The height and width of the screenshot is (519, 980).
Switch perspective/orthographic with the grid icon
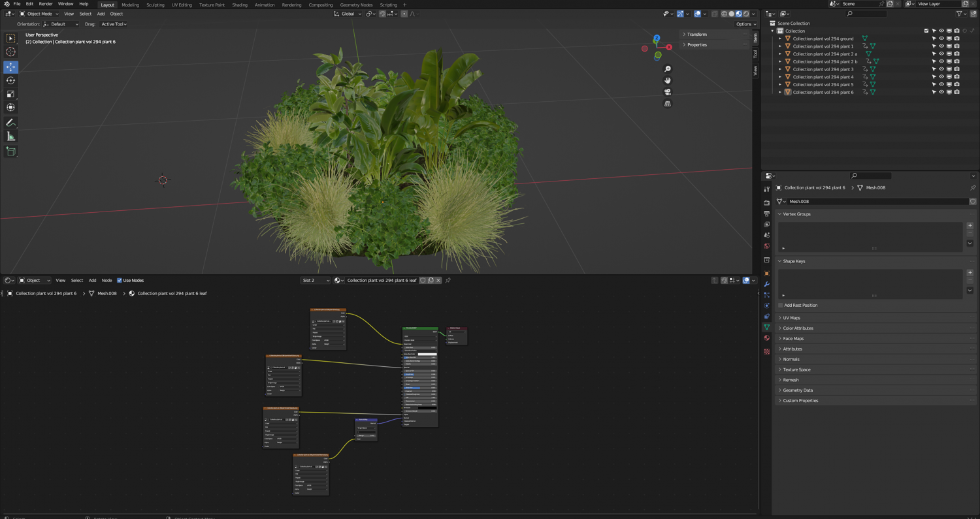point(667,104)
